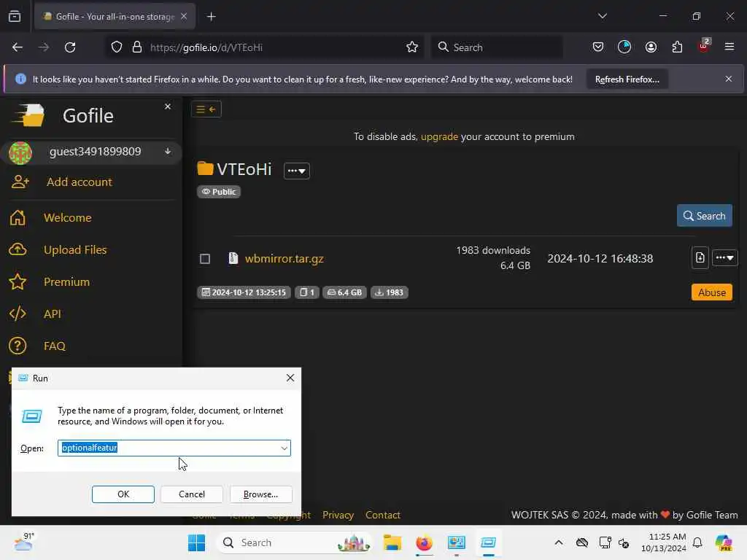This screenshot has height=560, width=747.
Task: Open API page in sidebar
Action: tap(53, 314)
